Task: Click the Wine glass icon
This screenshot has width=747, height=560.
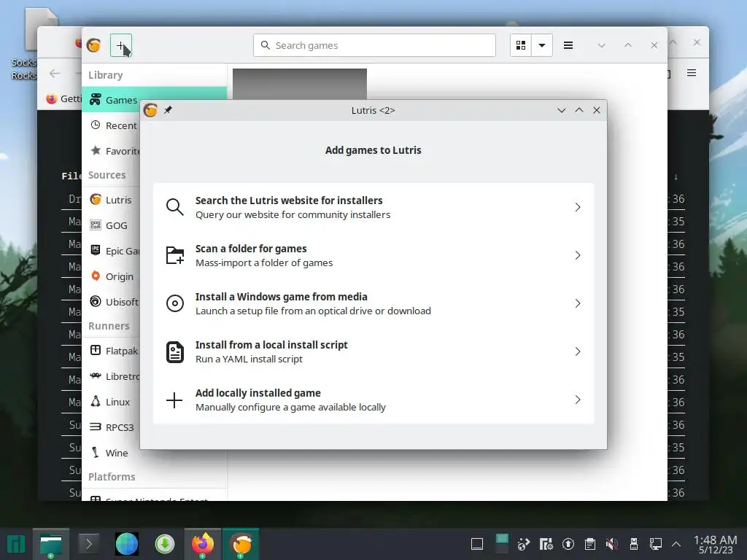Action: click(96, 452)
